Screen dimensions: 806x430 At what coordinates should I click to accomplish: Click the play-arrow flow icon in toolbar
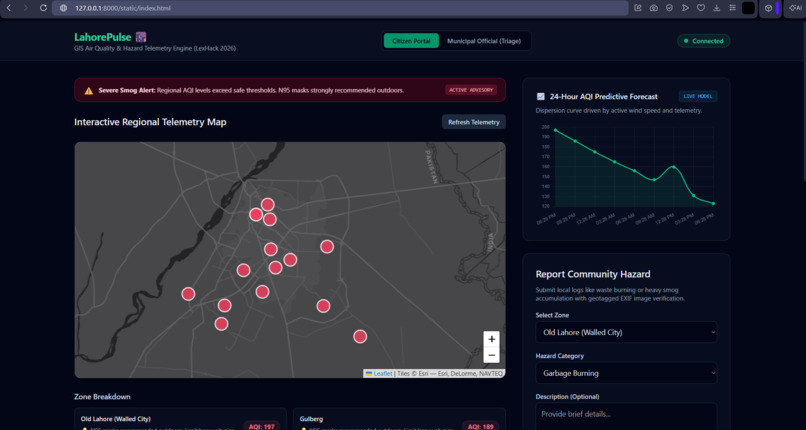(685, 8)
